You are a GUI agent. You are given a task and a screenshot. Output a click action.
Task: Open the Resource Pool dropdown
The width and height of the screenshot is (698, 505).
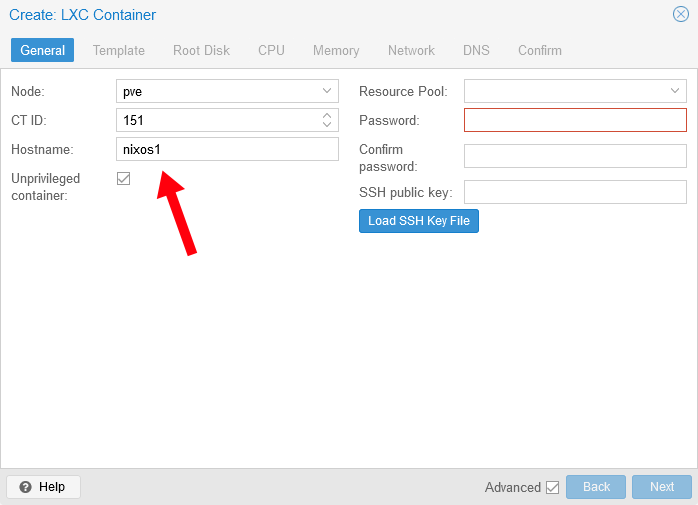[675, 91]
